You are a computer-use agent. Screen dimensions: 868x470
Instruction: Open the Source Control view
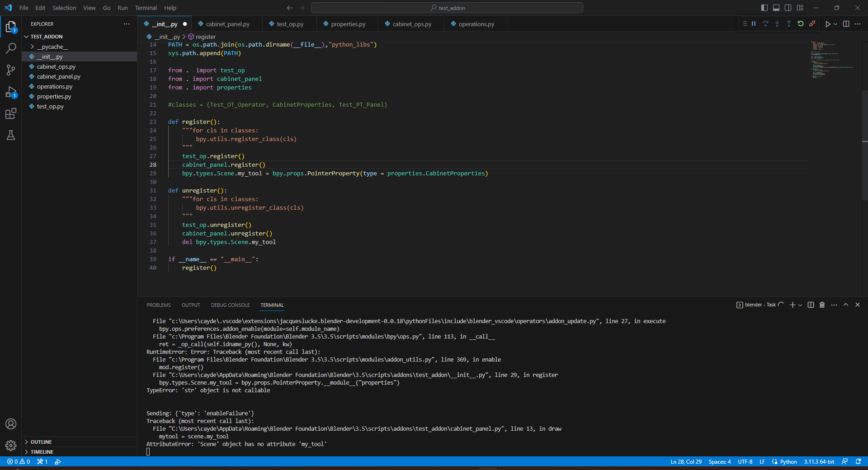click(x=11, y=70)
